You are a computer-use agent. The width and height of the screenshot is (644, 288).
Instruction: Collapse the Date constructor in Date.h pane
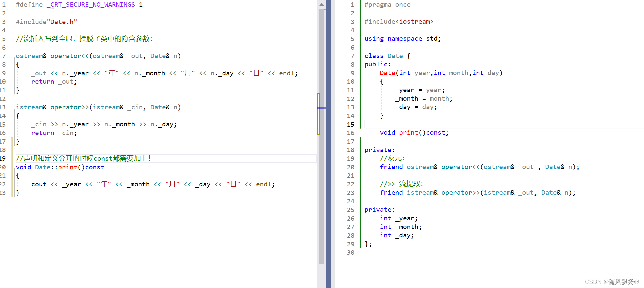tap(363, 73)
